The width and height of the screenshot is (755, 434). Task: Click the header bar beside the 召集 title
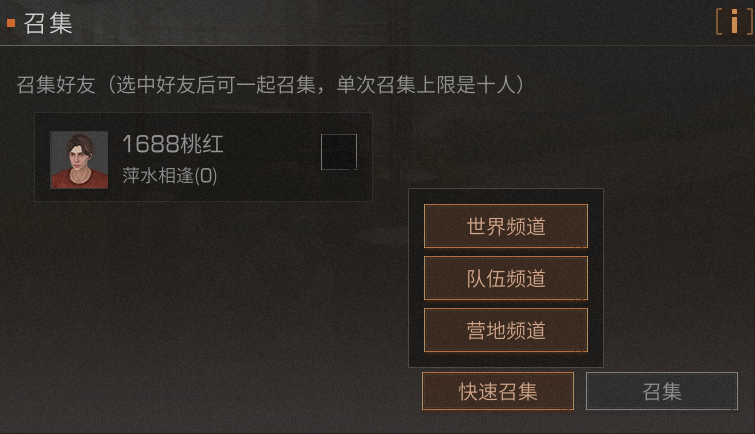[x=385, y=23]
